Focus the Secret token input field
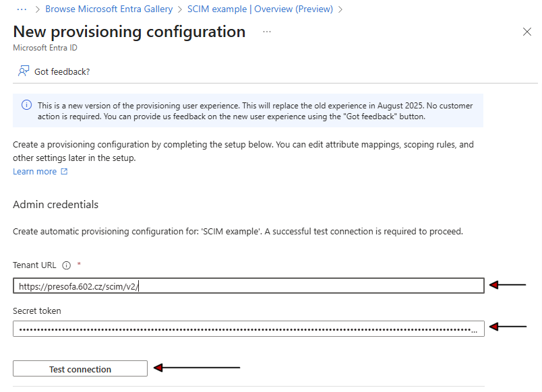The image size is (542, 392). (249, 329)
